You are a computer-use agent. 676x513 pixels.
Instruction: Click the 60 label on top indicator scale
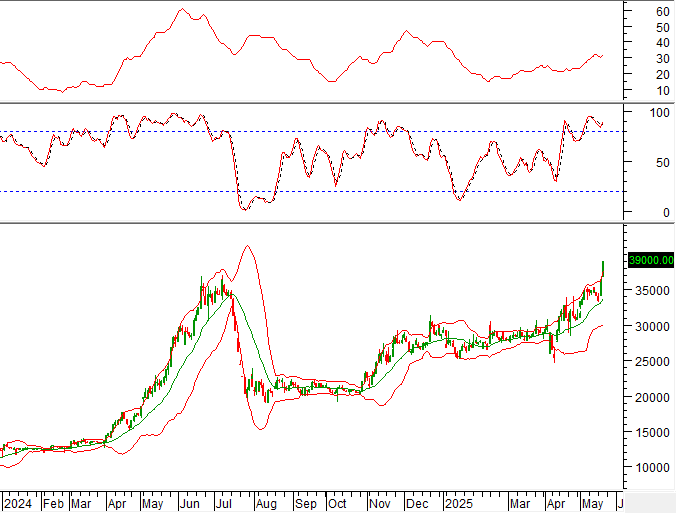(x=663, y=12)
